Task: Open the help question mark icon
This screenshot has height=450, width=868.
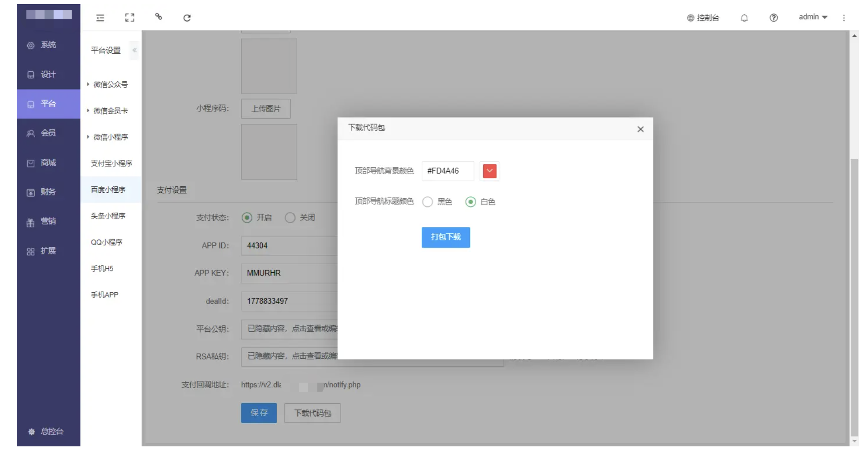Action: pyautogui.click(x=773, y=18)
